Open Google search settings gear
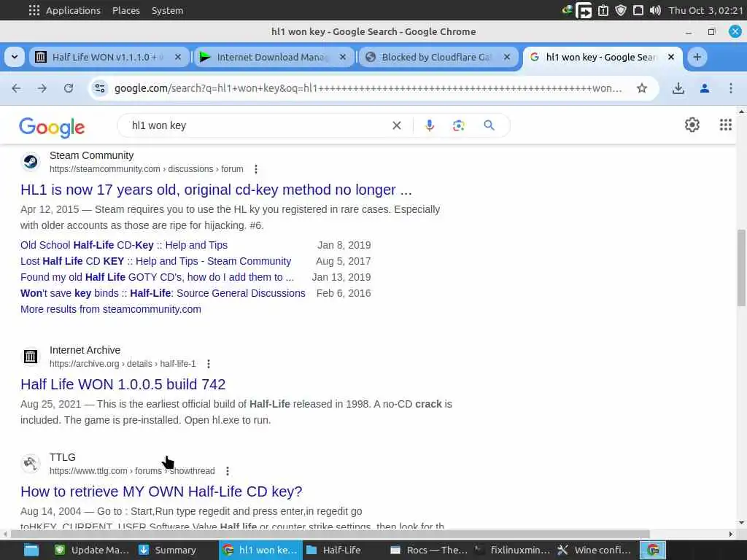 click(x=692, y=125)
